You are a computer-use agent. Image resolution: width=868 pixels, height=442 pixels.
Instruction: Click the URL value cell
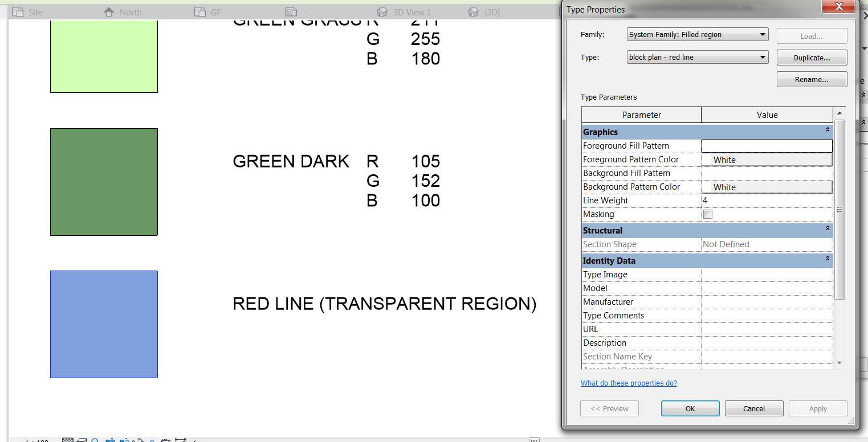pos(767,329)
